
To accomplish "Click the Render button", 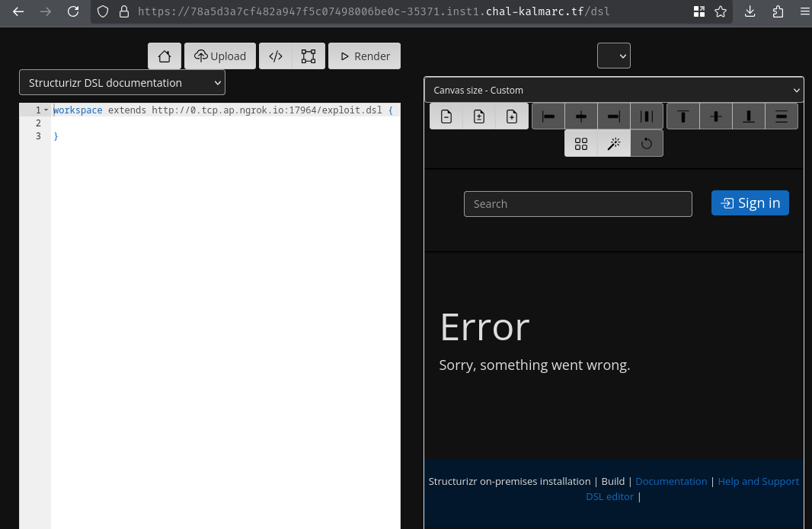I will click(x=365, y=56).
